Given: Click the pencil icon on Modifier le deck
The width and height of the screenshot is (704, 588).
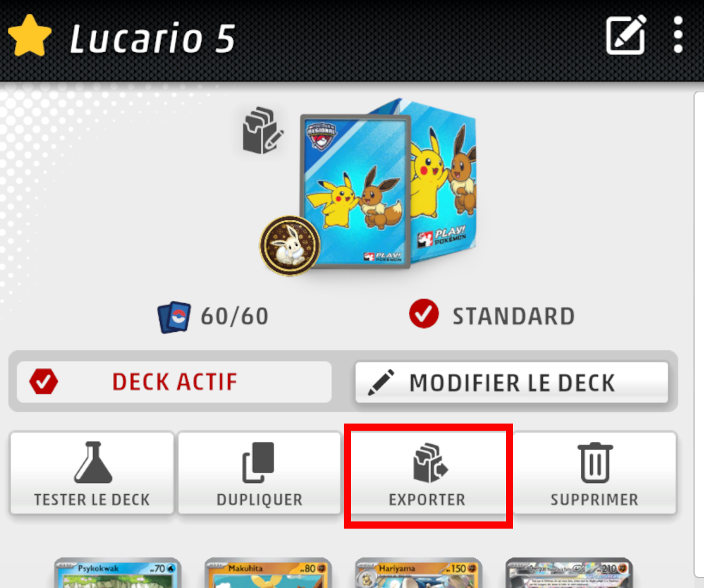Looking at the screenshot, I should coord(381,382).
